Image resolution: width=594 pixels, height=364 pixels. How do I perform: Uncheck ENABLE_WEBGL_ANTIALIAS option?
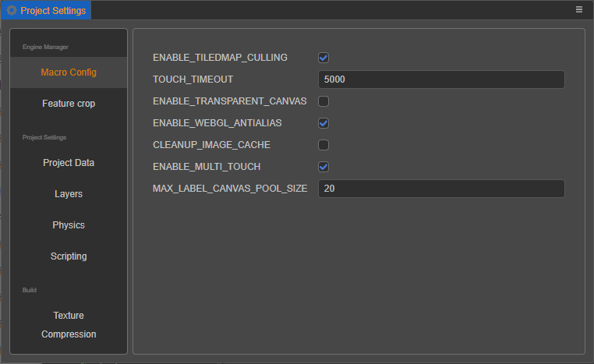coord(324,123)
